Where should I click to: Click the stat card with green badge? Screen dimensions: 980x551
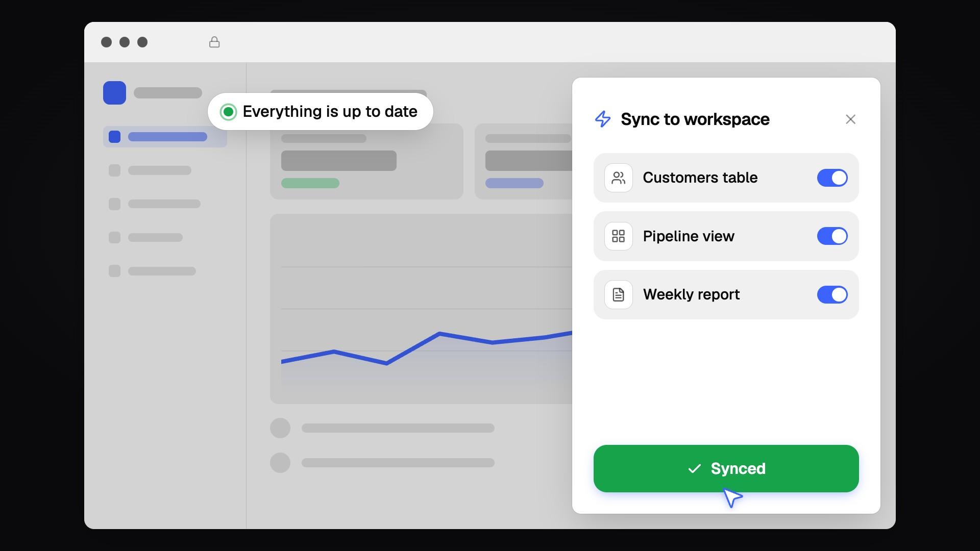tap(366, 161)
